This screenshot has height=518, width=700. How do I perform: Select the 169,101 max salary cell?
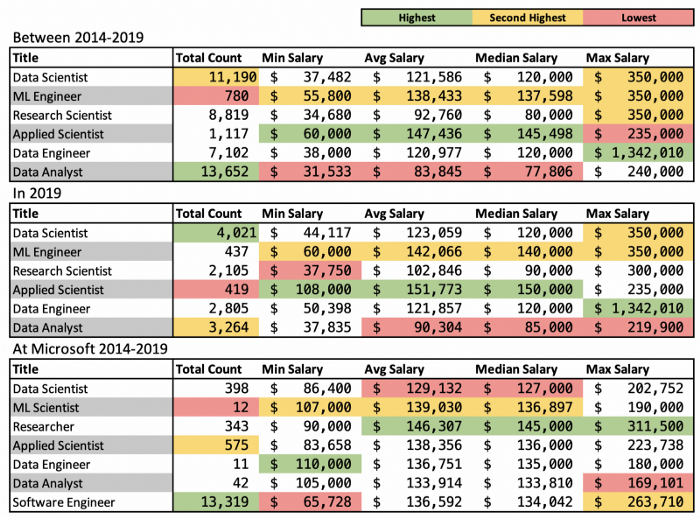tap(639, 483)
